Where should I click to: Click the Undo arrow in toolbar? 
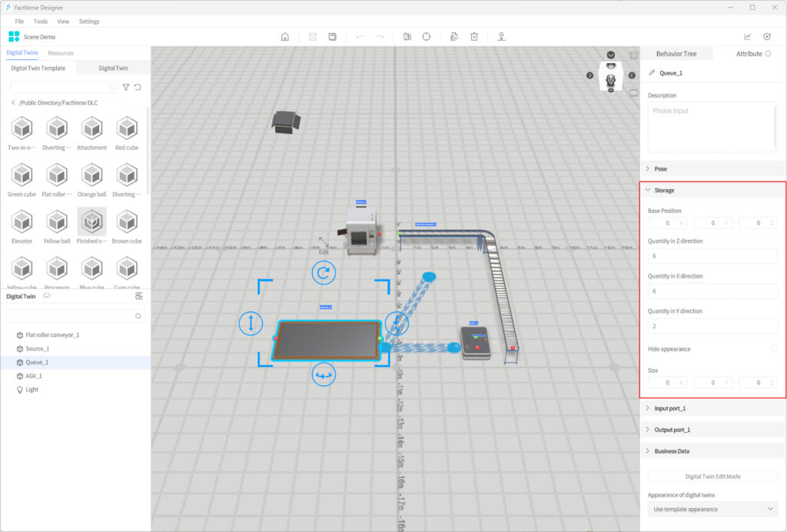[x=360, y=37]
